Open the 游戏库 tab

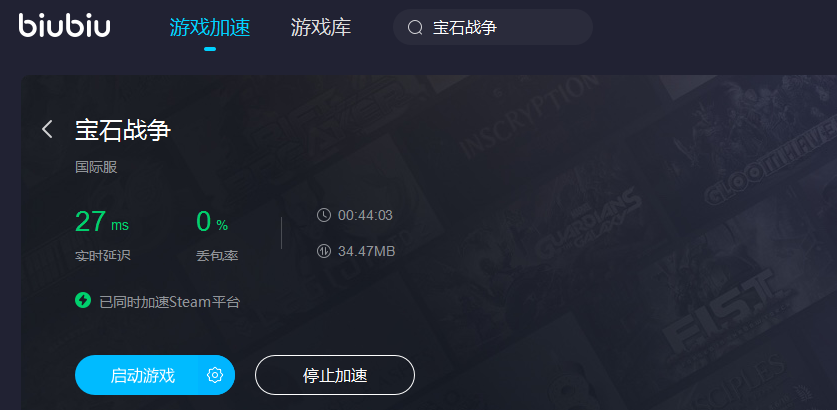[321, 27]
